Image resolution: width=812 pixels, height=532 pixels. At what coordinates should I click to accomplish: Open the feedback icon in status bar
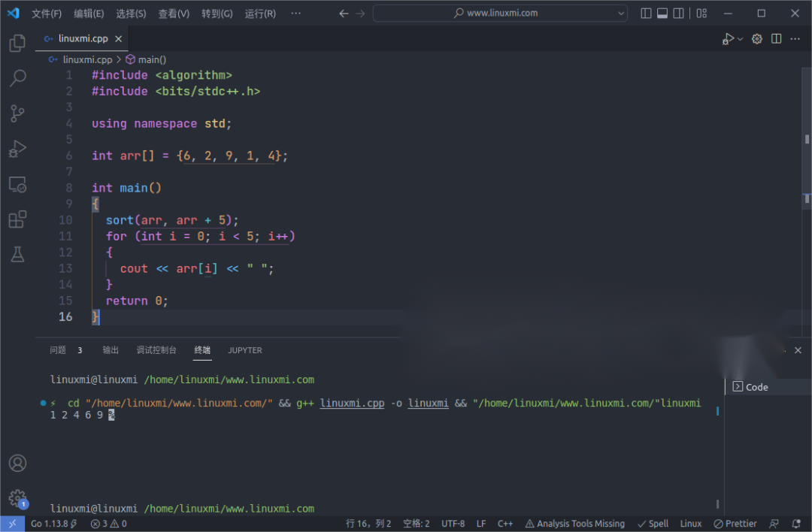coord(774,524)
